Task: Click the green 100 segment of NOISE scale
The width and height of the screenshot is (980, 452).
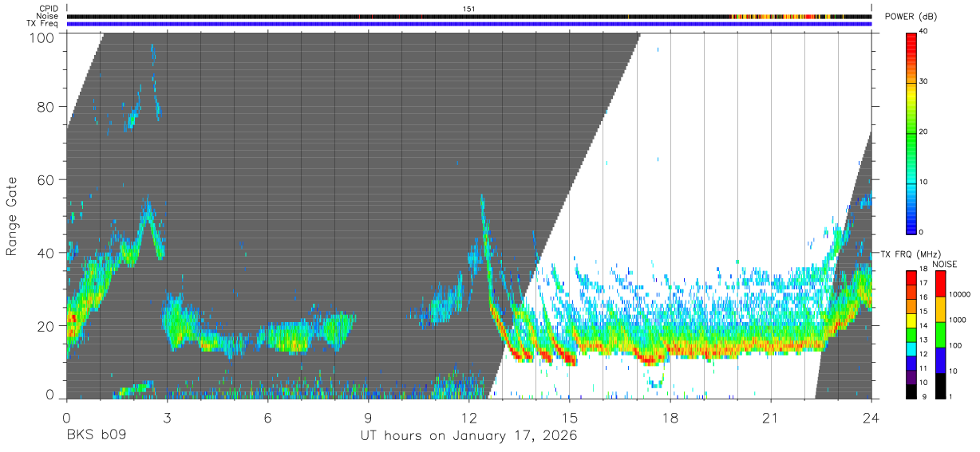Action: [940, 335]
